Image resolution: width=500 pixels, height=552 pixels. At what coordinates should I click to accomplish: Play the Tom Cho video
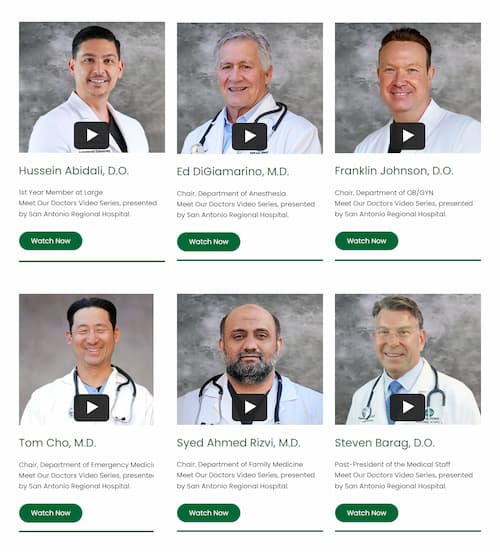[92, 408]
